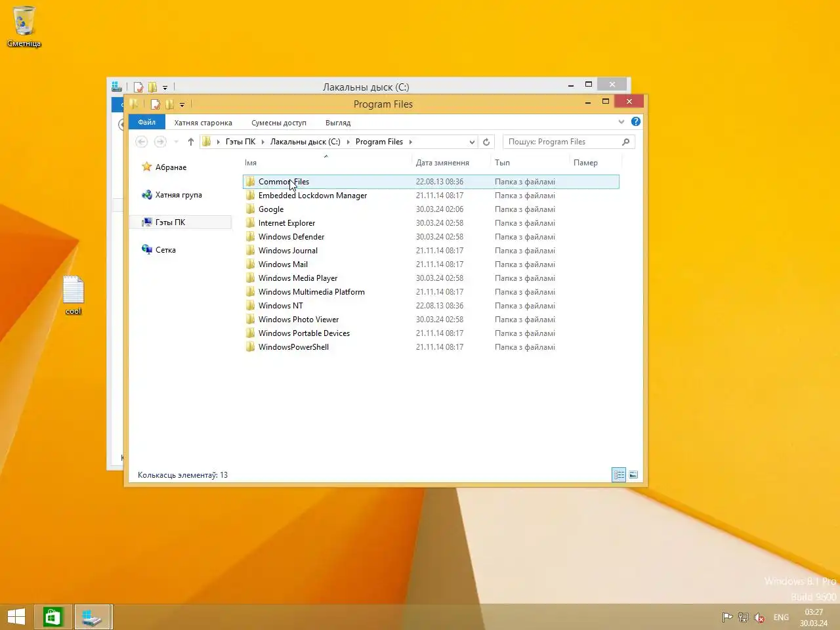Viewport: 840px width, 630px height.
Task: Open the Хатняя старонка ribbon tab
Action: point(203,123)
